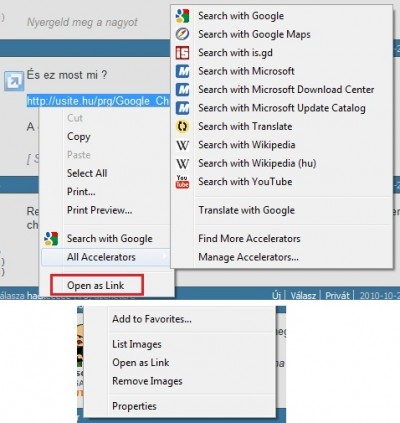
Task: Choose Select All from the context menu
Action: pos(87,173)
